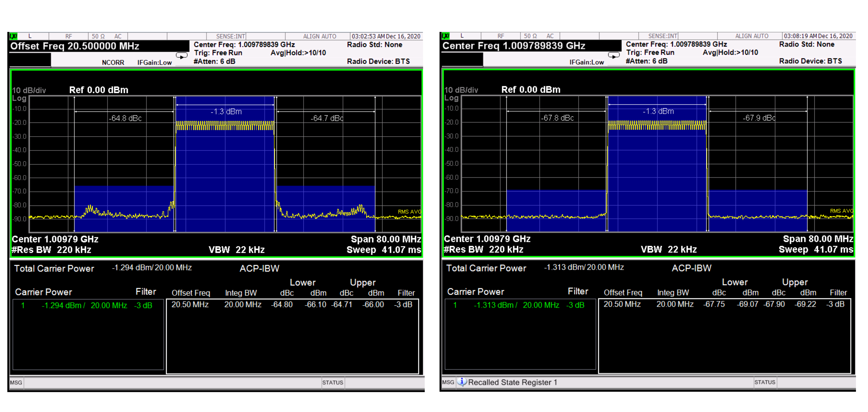Click the MSG label in left analyzer
Viewport: 868px width, 412px height.
coord(16,383)
